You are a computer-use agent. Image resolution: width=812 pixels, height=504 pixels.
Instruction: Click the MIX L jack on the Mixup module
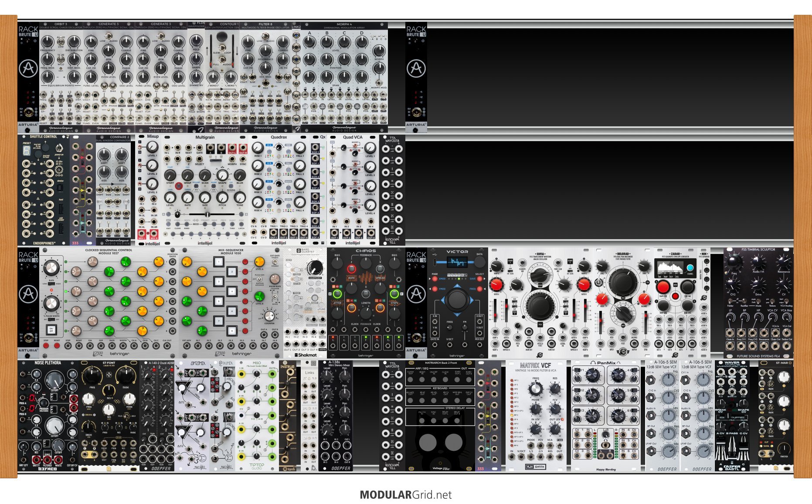coord(142,234)
